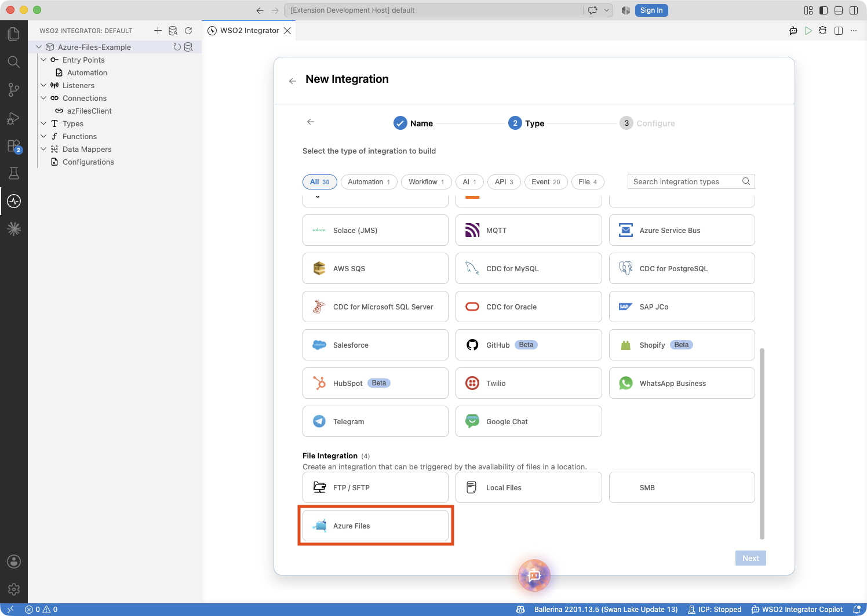Image resolution: width=867 pixels, height=616 pixels.
Task: Click the notifications bell in status bar
Action: (857, 610)
